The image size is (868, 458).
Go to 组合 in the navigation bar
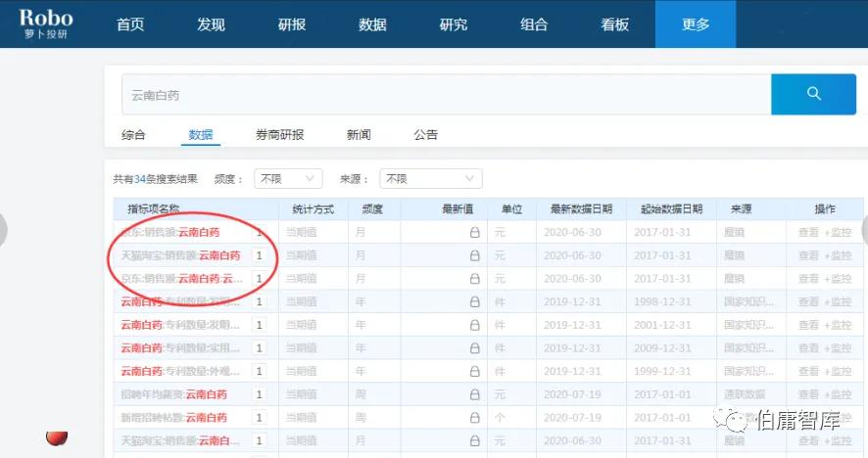tap(534, 24)
